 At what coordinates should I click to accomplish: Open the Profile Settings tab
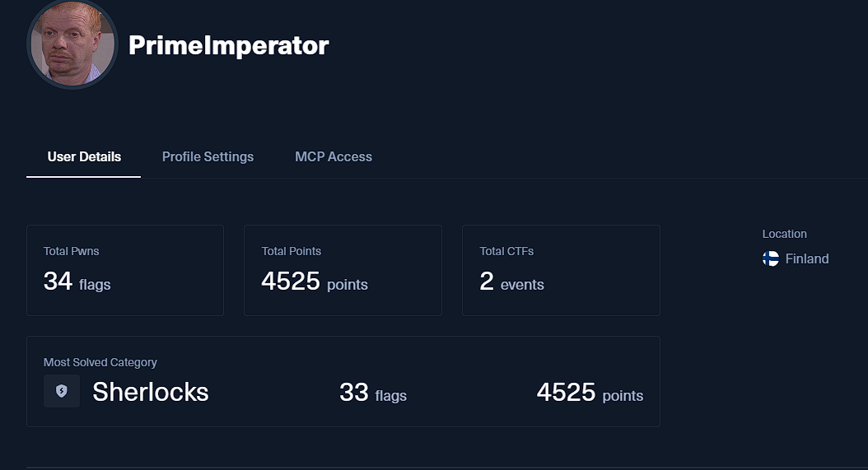(x=208, y=156)
